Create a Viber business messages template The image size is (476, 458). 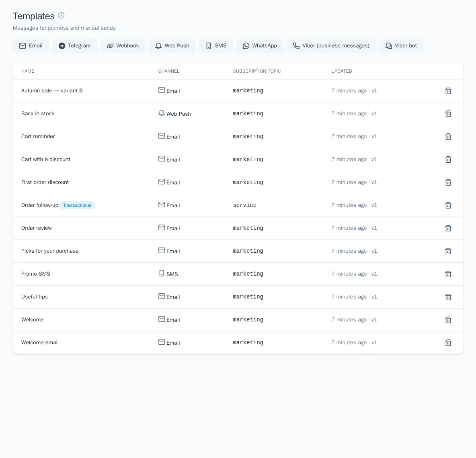pos(331,46)
